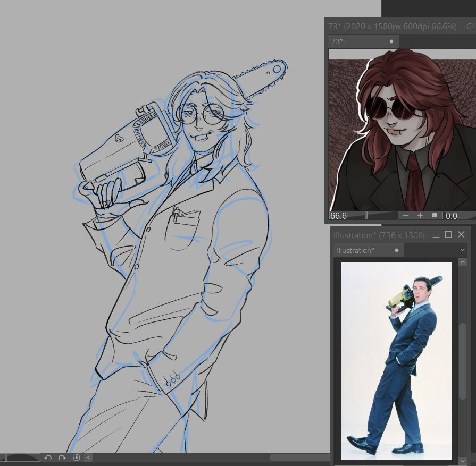Click main canvas zoom slider at bottom-left
Screen dimensions: 476x466
pyautogui.click(x=21, y=457)
